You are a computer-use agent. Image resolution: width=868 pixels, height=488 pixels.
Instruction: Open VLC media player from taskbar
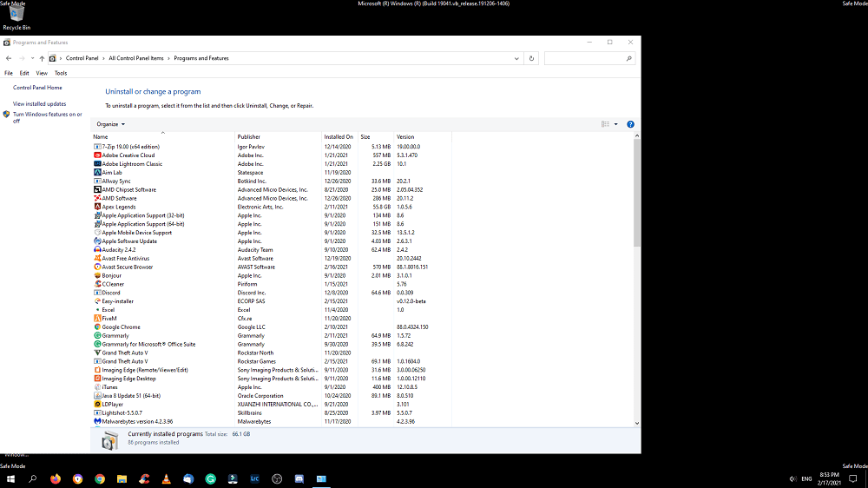(x=166, y=478)
